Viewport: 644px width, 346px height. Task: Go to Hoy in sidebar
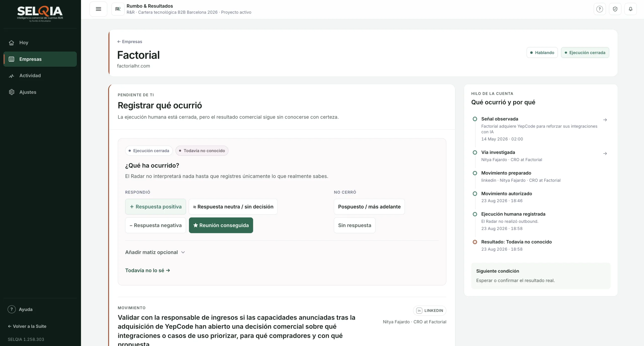[40, 43]
